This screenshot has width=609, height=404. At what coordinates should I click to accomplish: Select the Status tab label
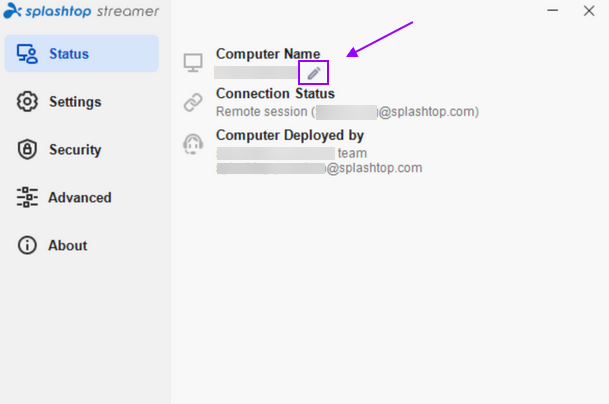click(69, 54)
